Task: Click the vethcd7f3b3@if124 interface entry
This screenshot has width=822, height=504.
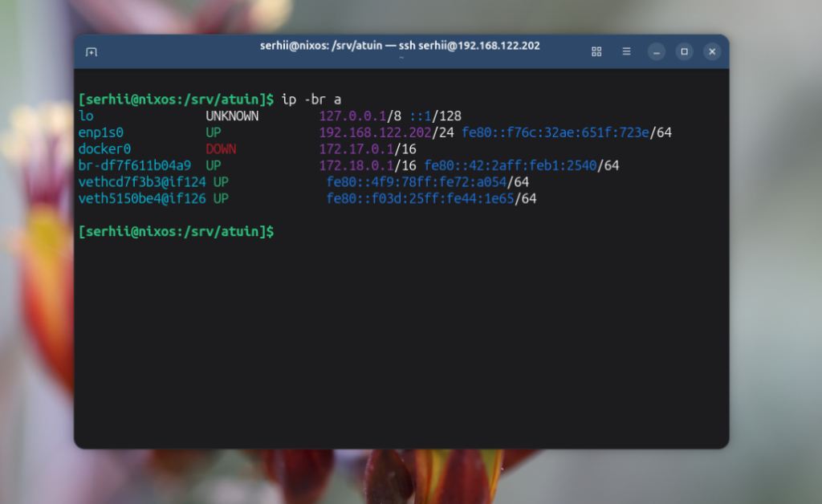Action: pyautogui.click(x=142, y=182)
